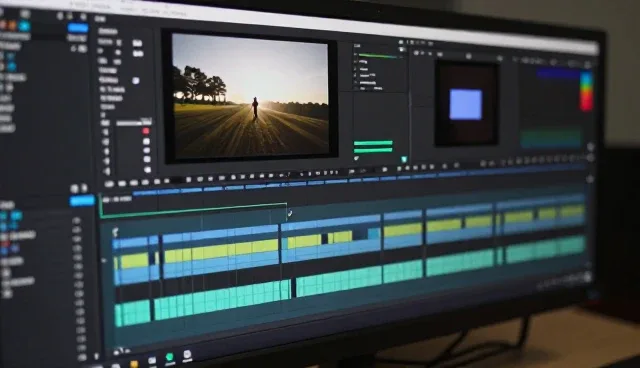
Task: Toggle the round white switch in the effects panel
Action: click(x=136, y=80)
